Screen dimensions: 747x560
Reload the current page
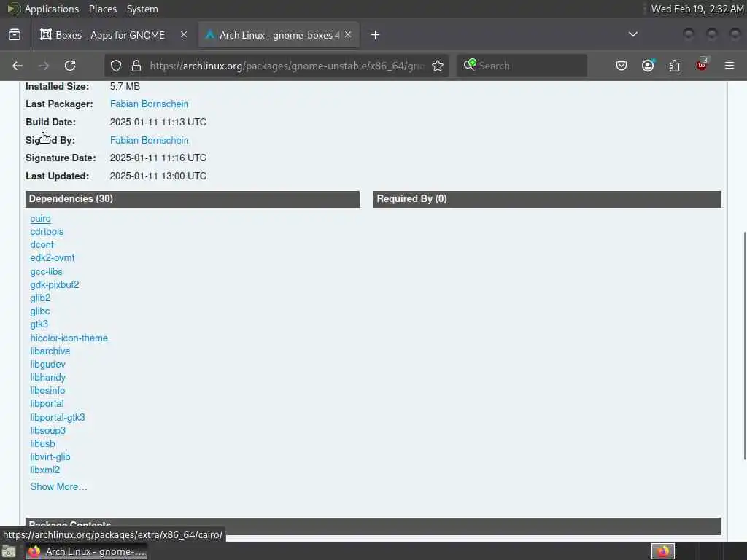click(70, 66)
